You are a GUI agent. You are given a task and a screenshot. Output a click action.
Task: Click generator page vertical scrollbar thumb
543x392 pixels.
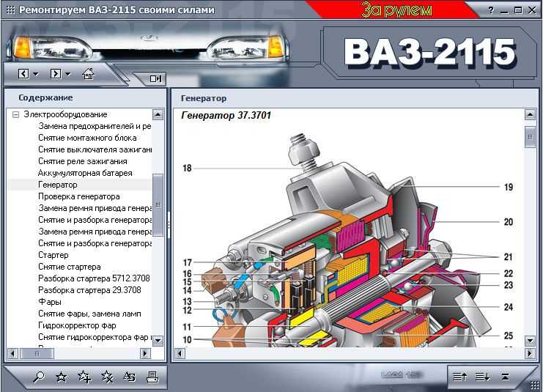point(530,137)
